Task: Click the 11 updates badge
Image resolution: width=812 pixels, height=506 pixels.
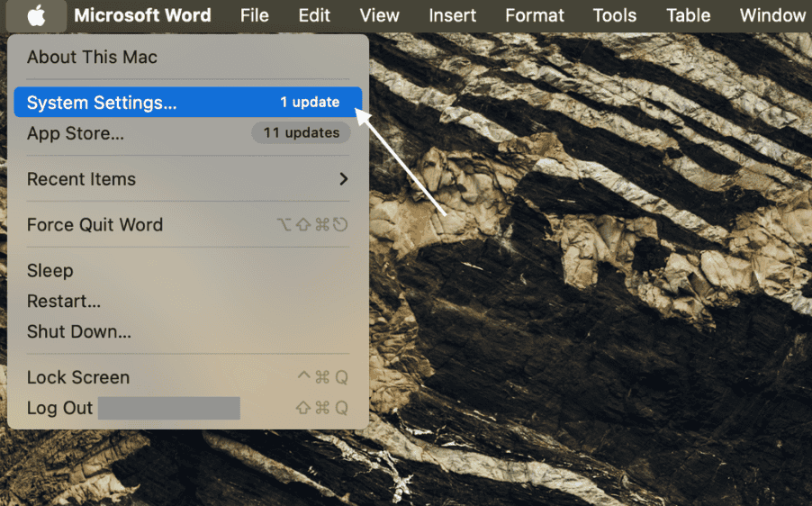Action: [x=302, y=133]
